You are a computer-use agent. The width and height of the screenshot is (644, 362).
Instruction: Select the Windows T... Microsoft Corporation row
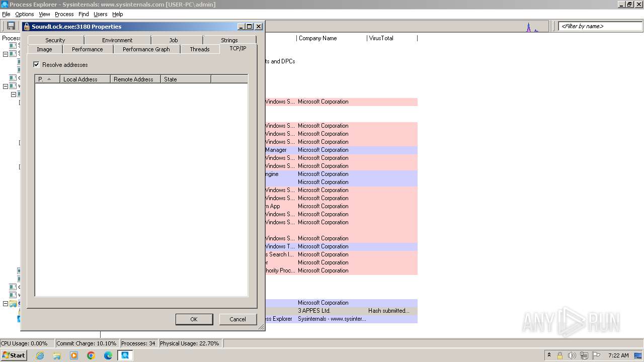pyautogui.click(x=341, y=246)
